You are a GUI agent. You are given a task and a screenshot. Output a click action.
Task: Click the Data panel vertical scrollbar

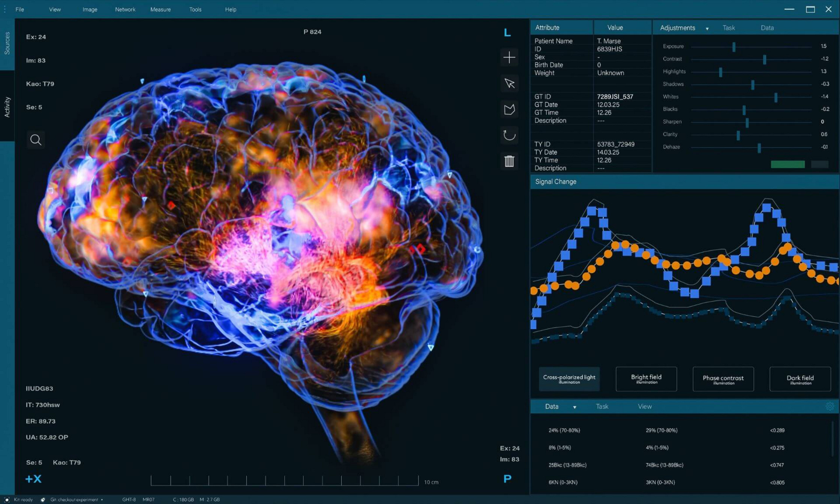[832, 439]
